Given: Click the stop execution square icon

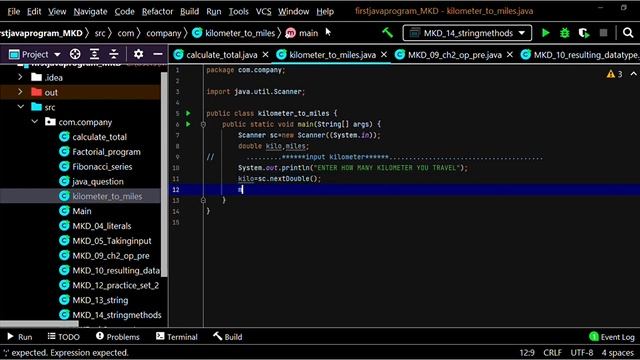Looking at the screenshot, I should coord(603,33).
